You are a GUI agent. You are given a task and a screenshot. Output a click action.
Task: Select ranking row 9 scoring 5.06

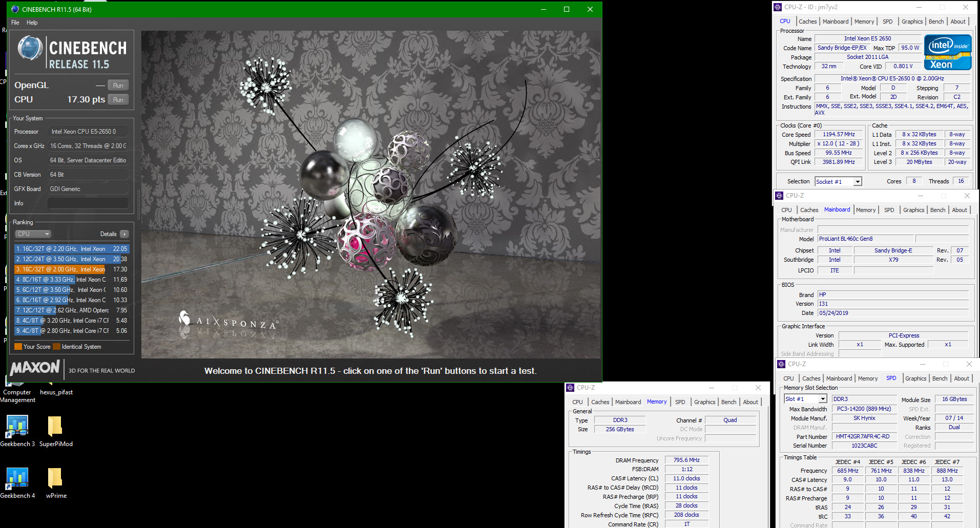(x=72, y=331)
